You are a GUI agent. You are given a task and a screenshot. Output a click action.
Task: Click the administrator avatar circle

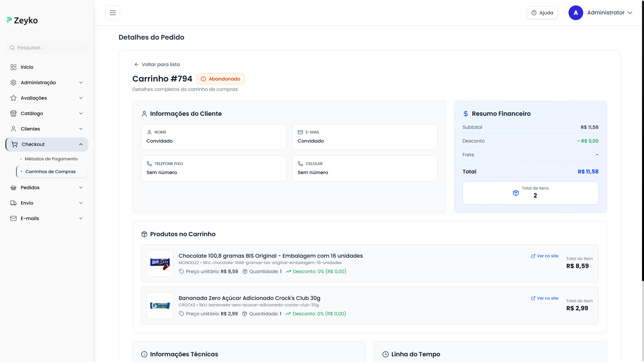point(576,13)
